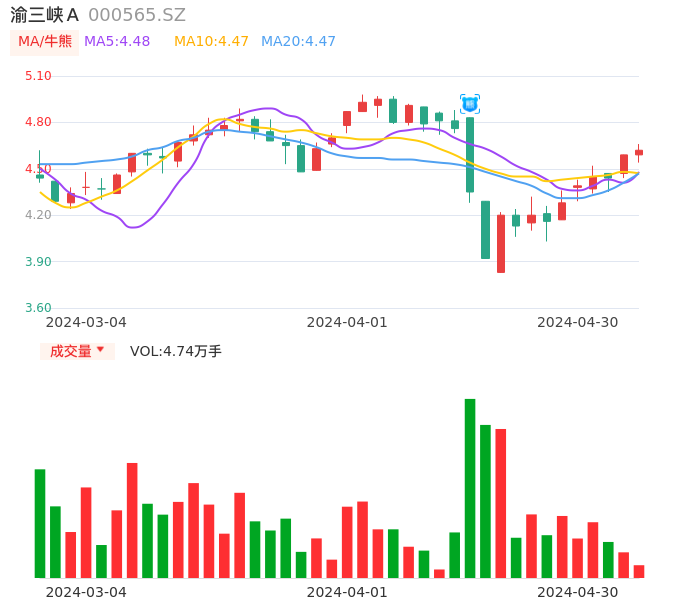Select the MA/牛熊 indicator tab
Image resolution: width=686 pixels, height=606 pixels.
click(x=45, y=42)
